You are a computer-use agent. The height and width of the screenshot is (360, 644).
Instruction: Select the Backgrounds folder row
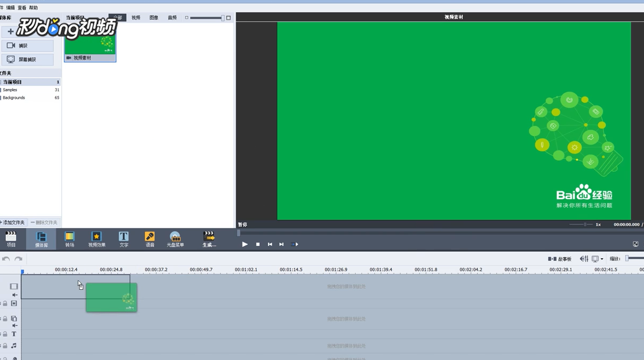30,98
